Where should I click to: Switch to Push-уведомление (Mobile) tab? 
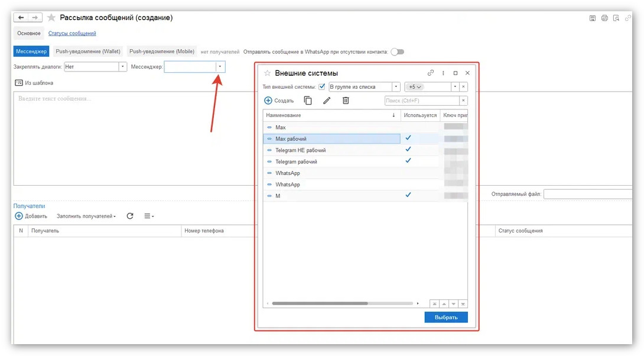pos(162,51)
